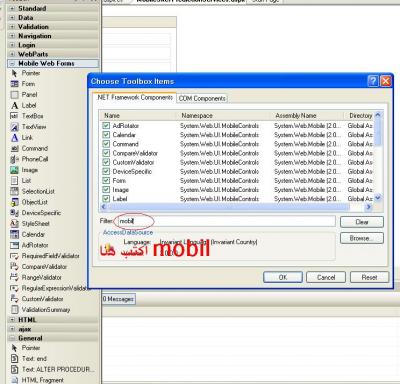Uncheck the Form checkbox in dialog
This screenshot has width=400, height=384.
(106, 180)
